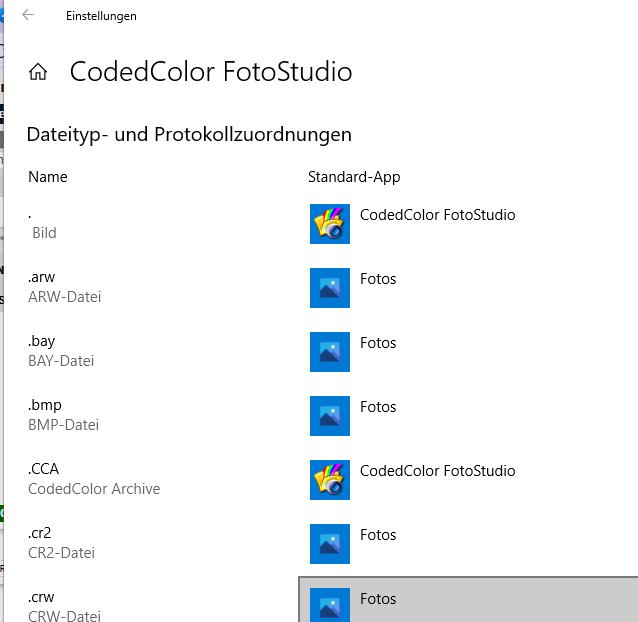The height and width of the screenshot is (622, 638).
Task: Click Fotos icon for .bmp file type
Action: pyautogui.click(x=330, y=416)
